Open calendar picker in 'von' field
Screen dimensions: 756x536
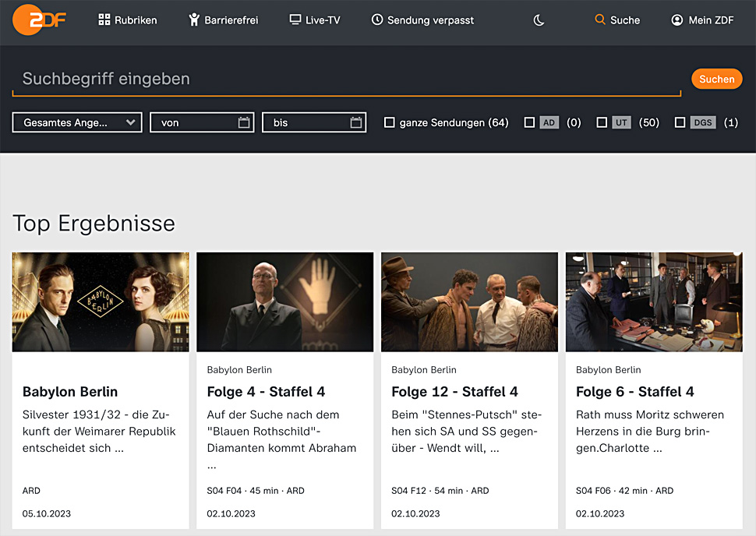coord(244,122)
